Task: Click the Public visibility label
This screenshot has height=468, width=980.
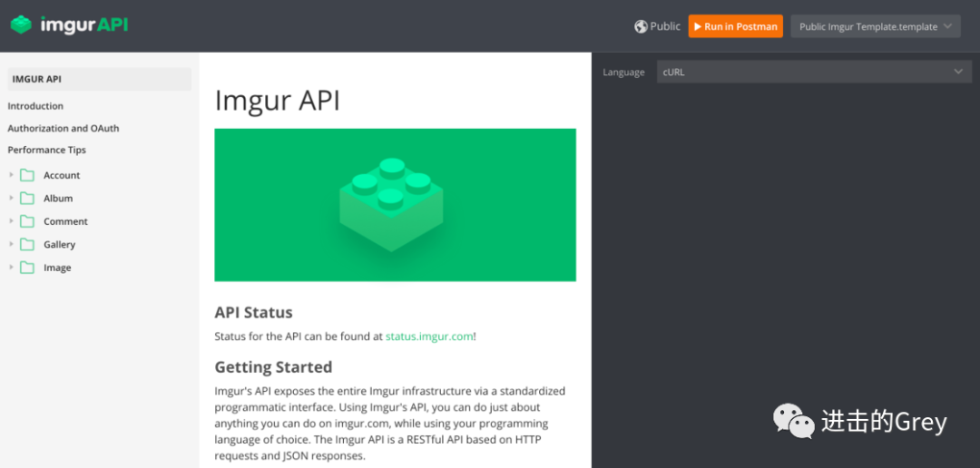Action: pyautogui.click(x=665, y=26)
